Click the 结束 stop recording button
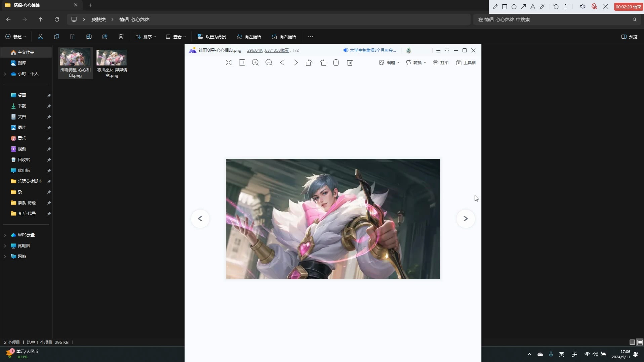This screenshot has height=362, width=644. click(x=628, y=7)
